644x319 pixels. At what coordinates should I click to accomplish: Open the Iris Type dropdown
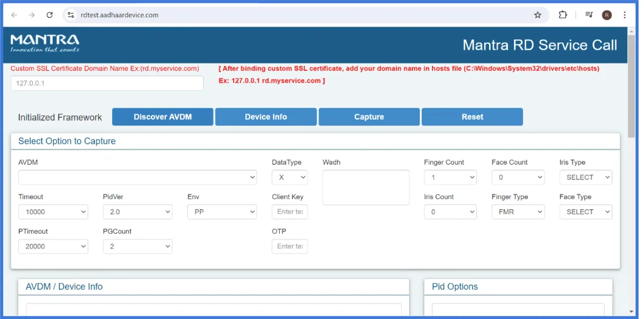[586, 178]
